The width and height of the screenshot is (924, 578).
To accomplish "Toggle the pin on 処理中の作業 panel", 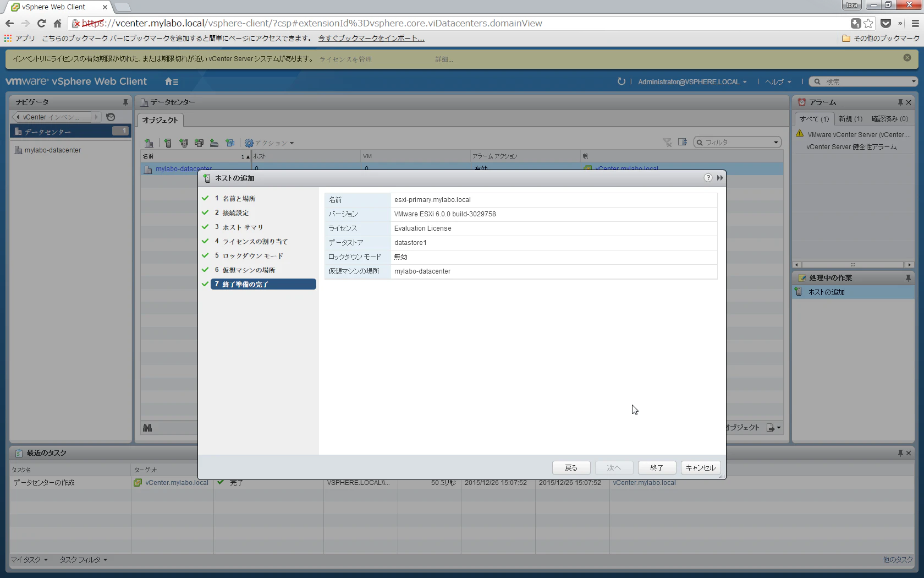I will pos(908,278).
